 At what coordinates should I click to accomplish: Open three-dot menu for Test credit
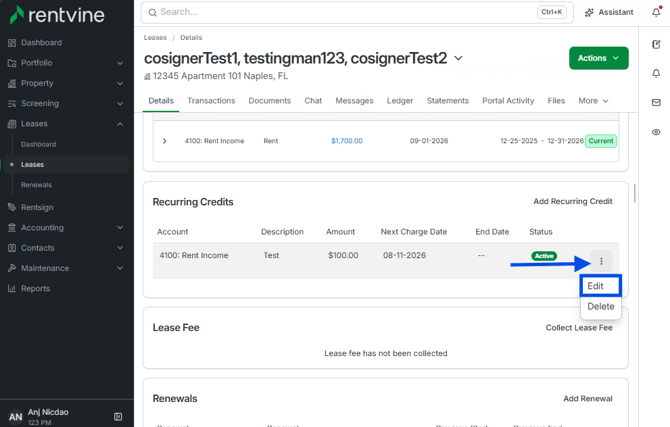[601, 261]
